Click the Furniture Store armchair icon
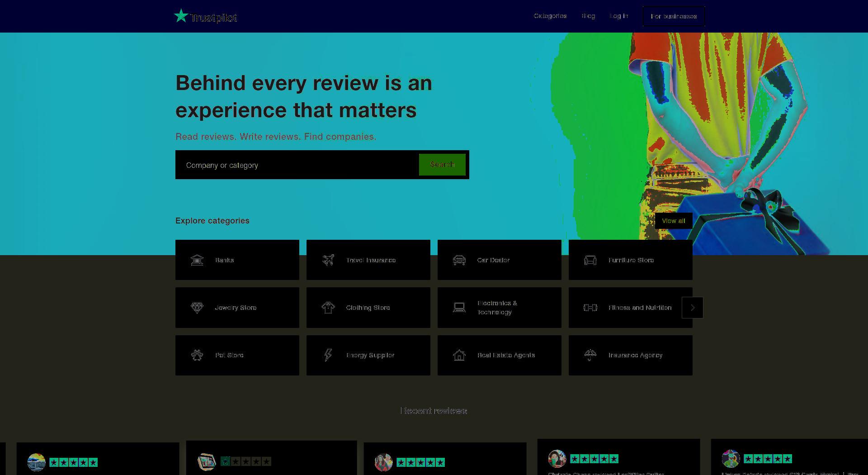 (590, 260)
